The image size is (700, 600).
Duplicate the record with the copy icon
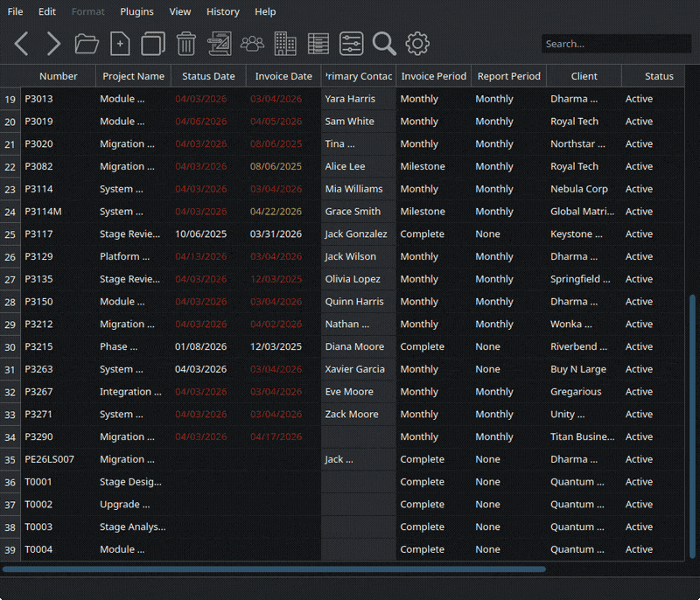point(153,44)
